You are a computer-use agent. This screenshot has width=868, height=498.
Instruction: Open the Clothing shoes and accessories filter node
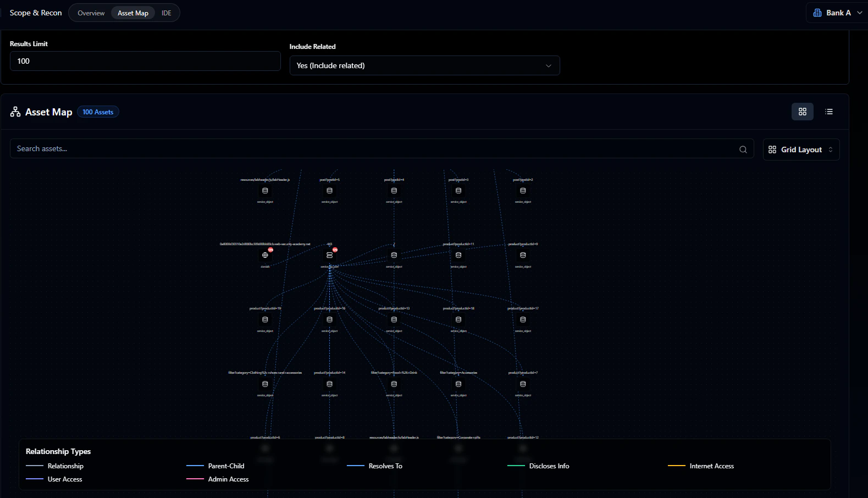[x=265, y=384]
